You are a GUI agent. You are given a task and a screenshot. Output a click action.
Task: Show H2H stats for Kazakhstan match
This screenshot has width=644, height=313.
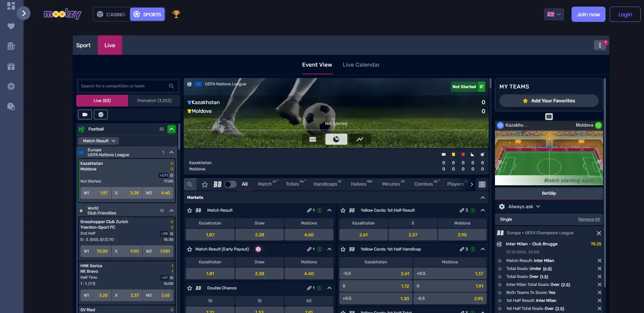pyautogui.click(x=313, y=139)
